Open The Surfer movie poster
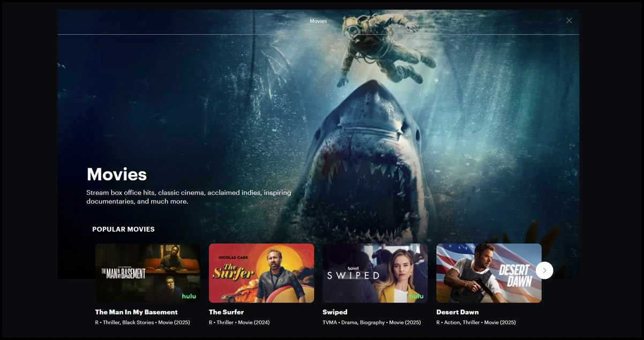The width and height of the screenshot is (644, 340). tap(261, 272)
